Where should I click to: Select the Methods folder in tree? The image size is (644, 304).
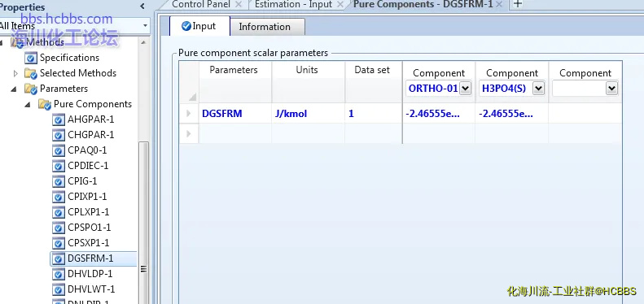[x=45, y=42]
